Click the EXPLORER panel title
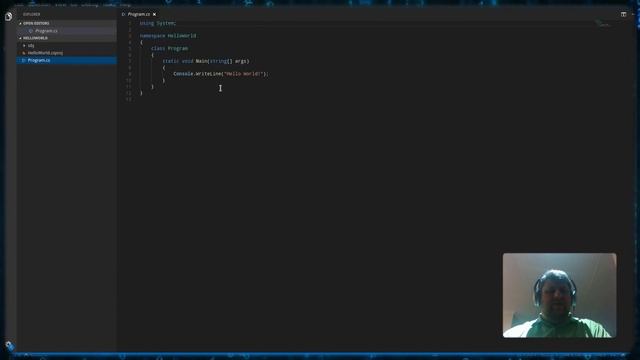Viewport: 640px width, 360px height. 31,14
